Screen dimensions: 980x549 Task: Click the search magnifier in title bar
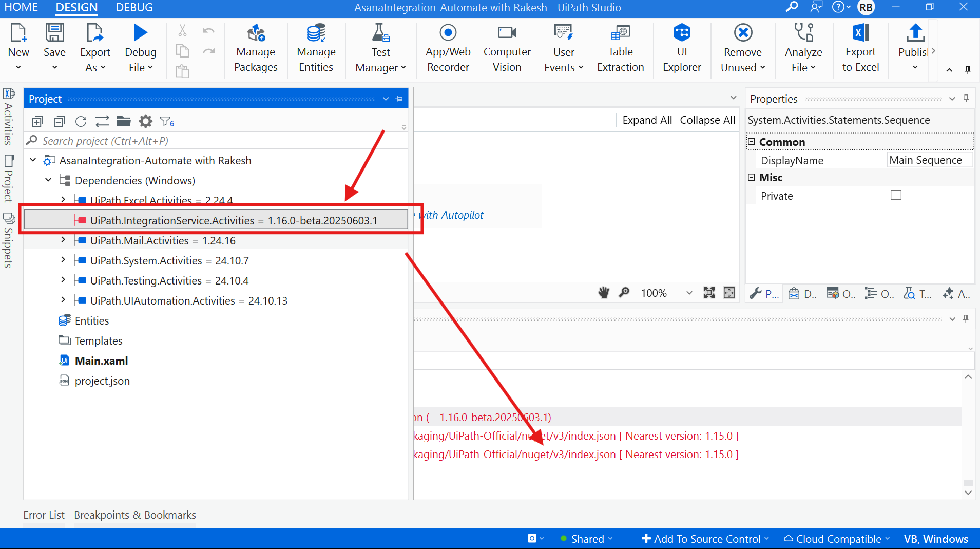(x=792, y=7)
